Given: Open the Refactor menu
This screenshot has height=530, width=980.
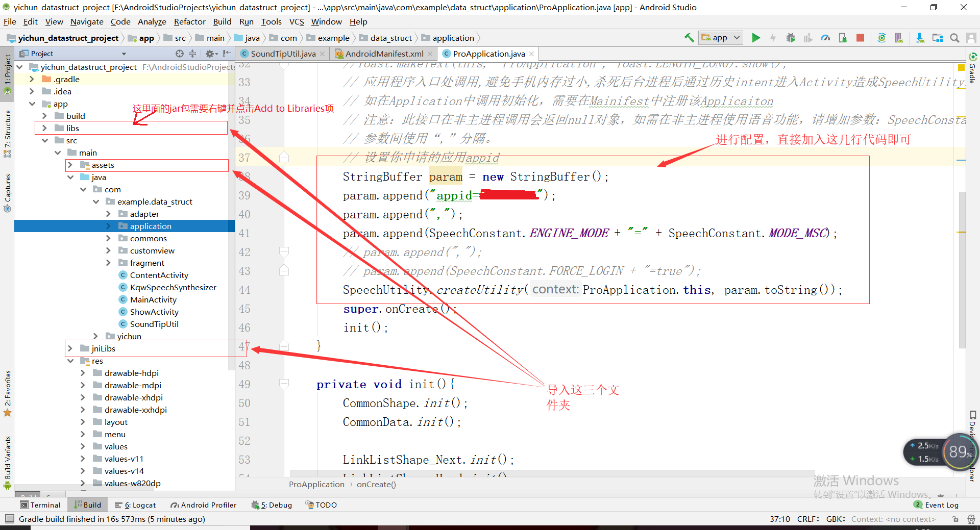Looking at the screenshot, I should click(189, 21).
